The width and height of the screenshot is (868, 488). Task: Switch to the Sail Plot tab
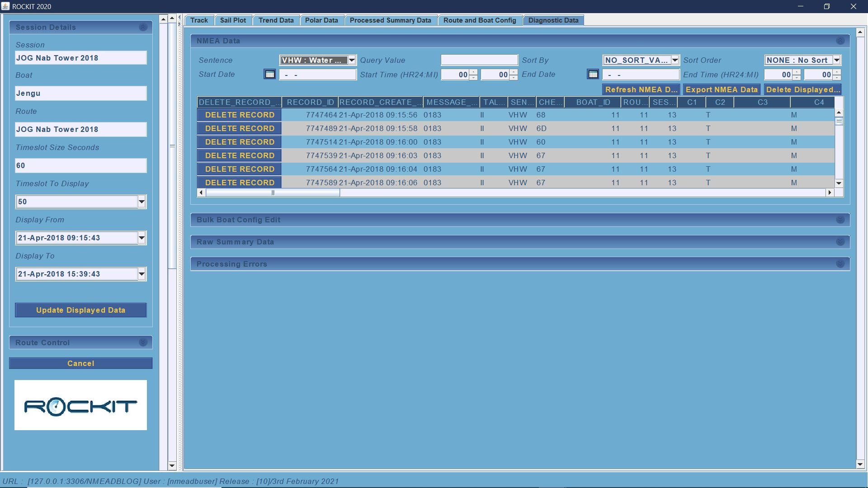point(233,20)
